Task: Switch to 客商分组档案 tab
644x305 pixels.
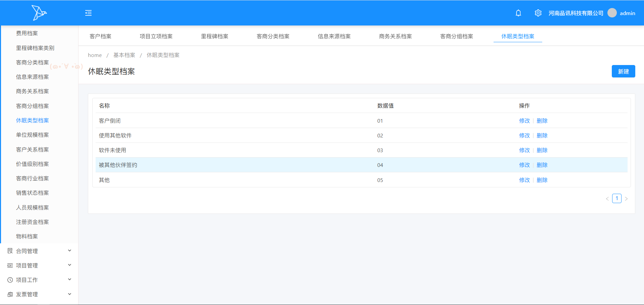Action: click(x=457, y=36)
